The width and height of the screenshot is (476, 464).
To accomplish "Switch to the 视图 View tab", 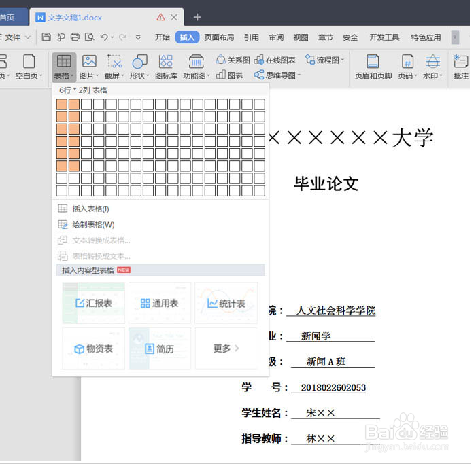I will click(301, 37).
